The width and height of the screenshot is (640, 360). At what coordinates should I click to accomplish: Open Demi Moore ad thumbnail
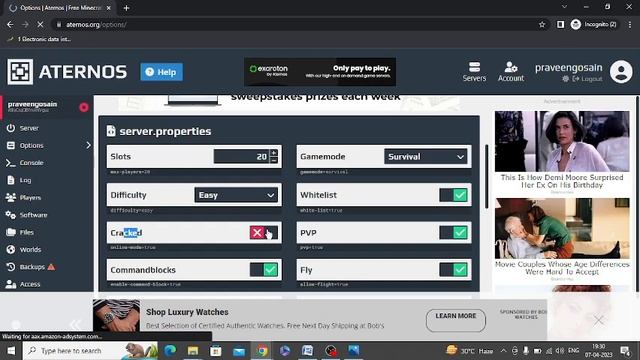(562, 141)
